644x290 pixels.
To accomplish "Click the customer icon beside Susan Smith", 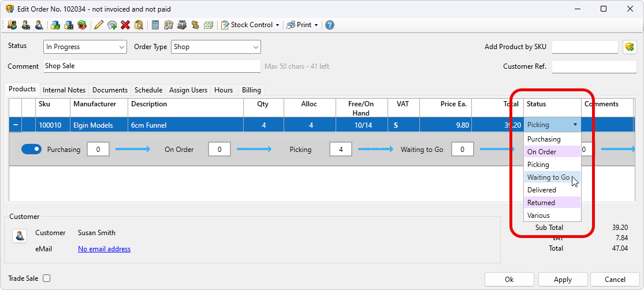I will tap(20, 236).
